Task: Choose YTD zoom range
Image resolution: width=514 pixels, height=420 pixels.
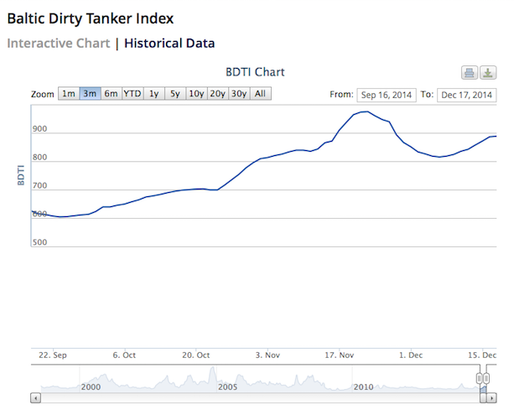Action: (132, 94)
